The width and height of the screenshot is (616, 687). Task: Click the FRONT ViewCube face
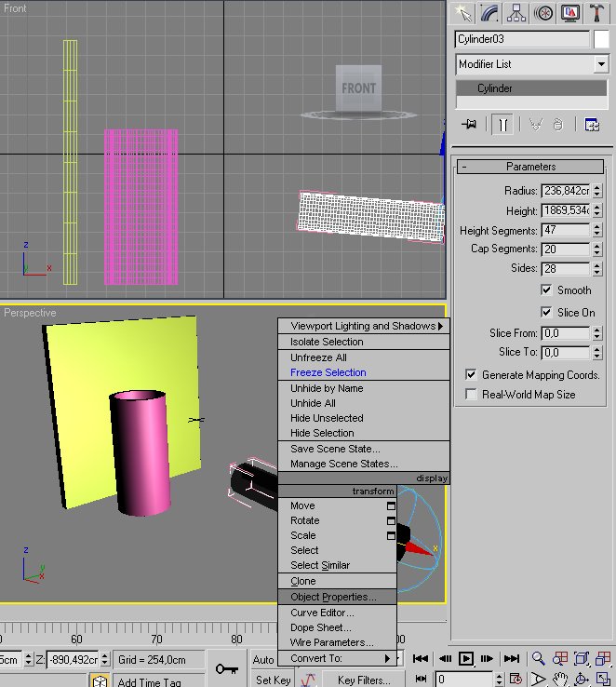click(x=358, y=88)
